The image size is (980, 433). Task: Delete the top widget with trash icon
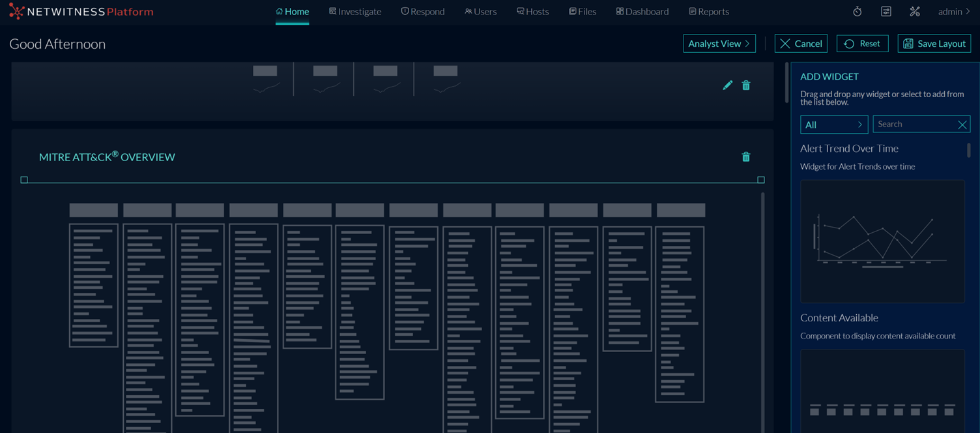click(746, 85)
